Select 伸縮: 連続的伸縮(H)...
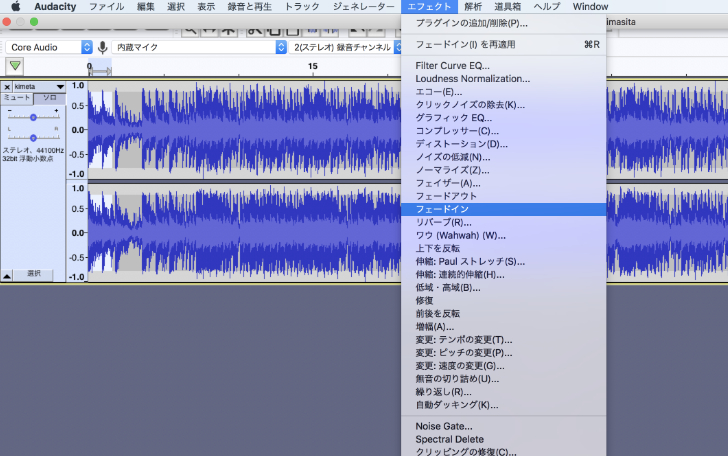Image resolution: width=728 pixels, height=456 pixels. click(504, 274)
